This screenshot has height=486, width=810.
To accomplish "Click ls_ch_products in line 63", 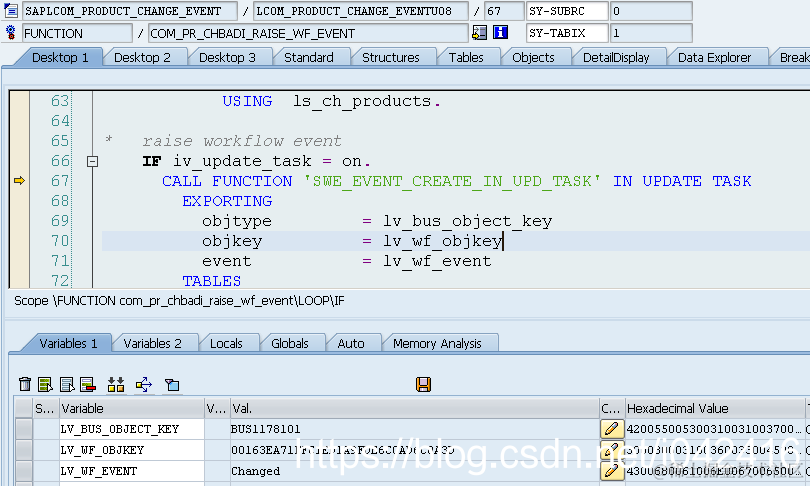I will coord(362,101).
